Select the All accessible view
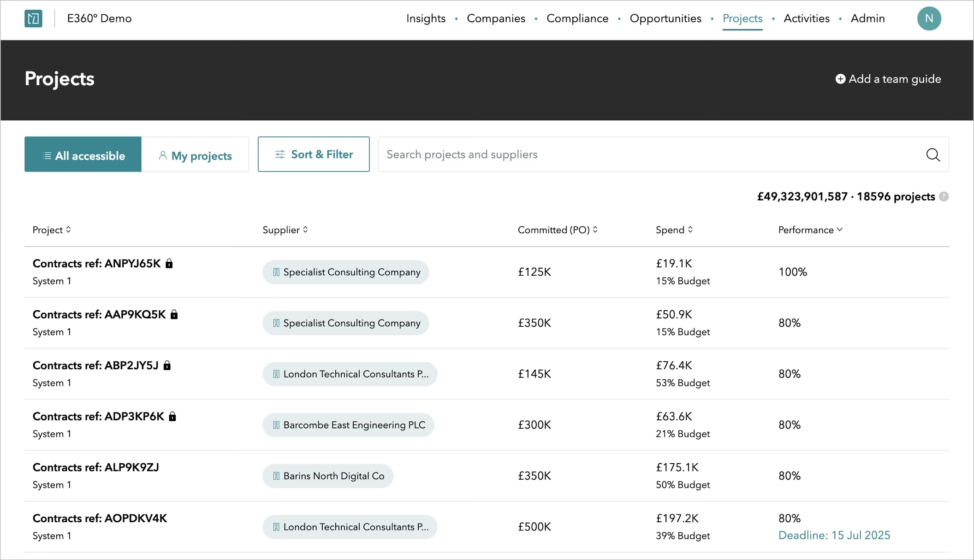This screenshot has width=974, height=560. click(83, 155)
